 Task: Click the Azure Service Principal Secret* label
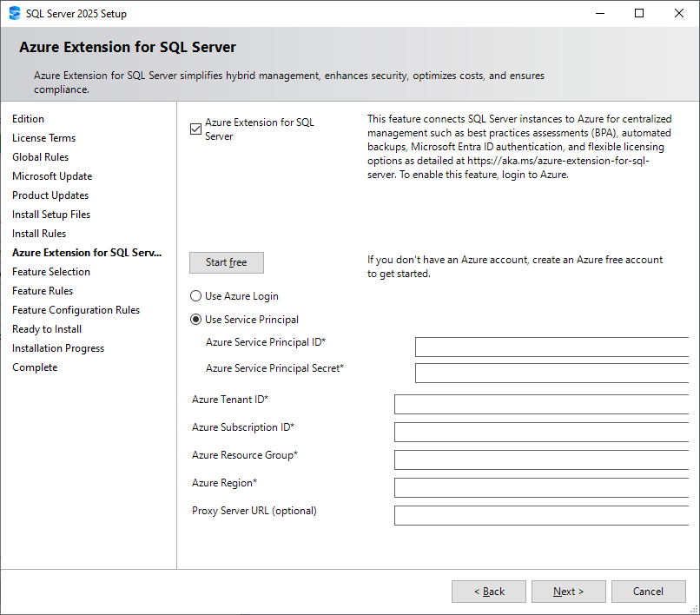(274, 368)
